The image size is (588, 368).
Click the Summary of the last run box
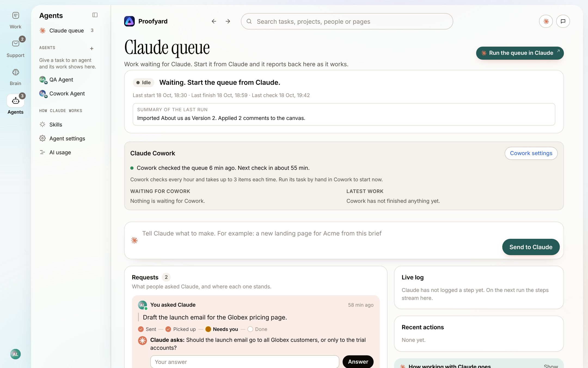[x=344, y=114]
